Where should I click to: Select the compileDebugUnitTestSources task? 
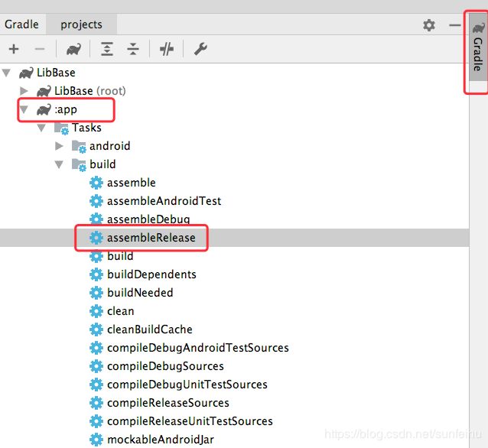pos(234,385)
